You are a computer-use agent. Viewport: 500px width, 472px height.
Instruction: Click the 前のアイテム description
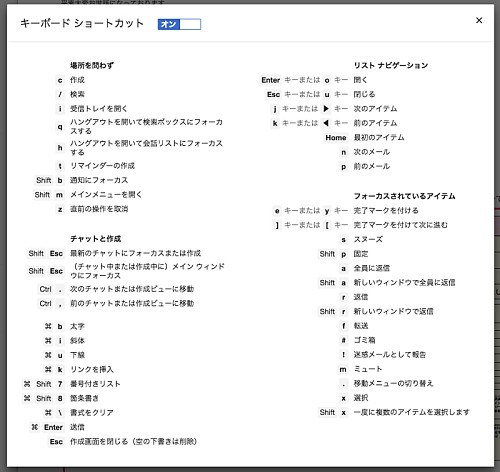pos(375,123)
